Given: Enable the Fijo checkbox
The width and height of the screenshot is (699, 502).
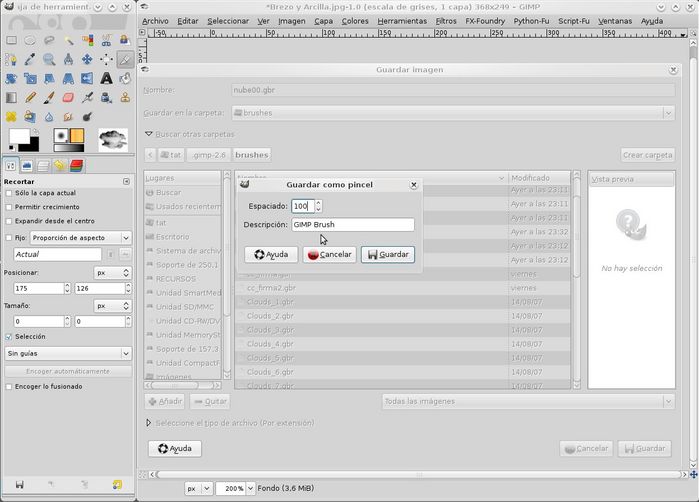Looking at the screenshot, I should (8, 238).
